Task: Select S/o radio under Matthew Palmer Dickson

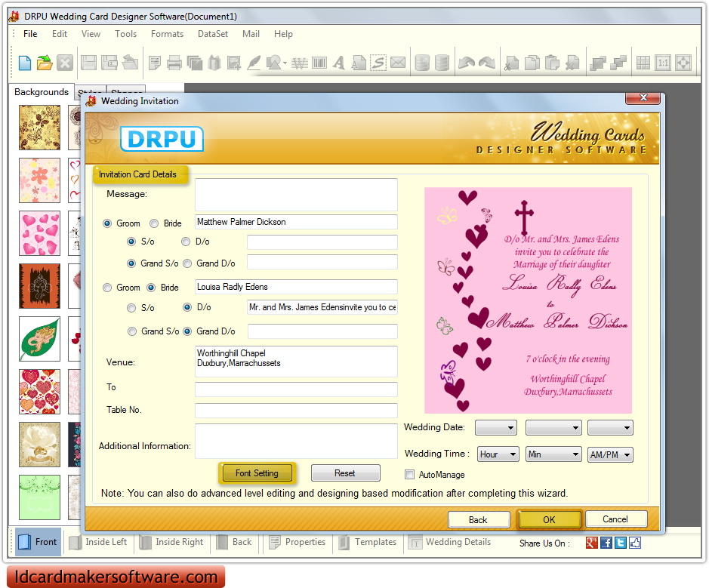Action: [131, 242]
